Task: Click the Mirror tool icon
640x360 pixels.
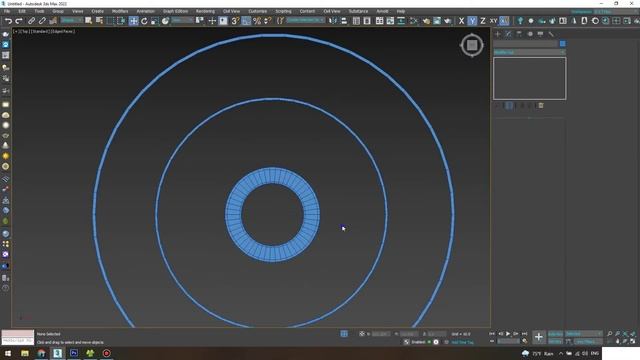Action: [x=333, y=21]
